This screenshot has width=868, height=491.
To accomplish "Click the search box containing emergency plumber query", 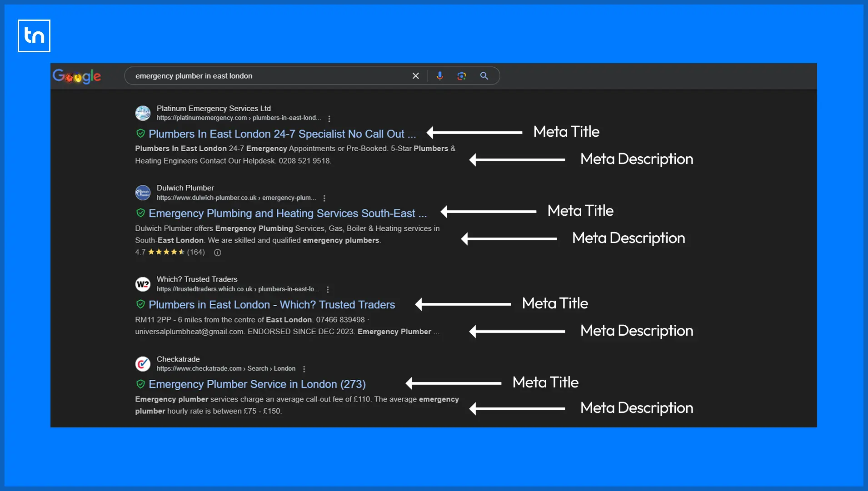I will coord(312,76).
